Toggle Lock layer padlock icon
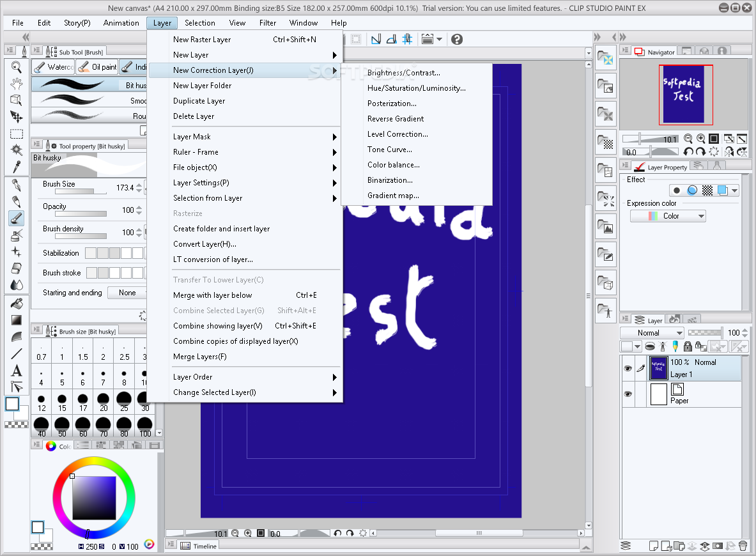756x556 pixels. coord(688,346)
